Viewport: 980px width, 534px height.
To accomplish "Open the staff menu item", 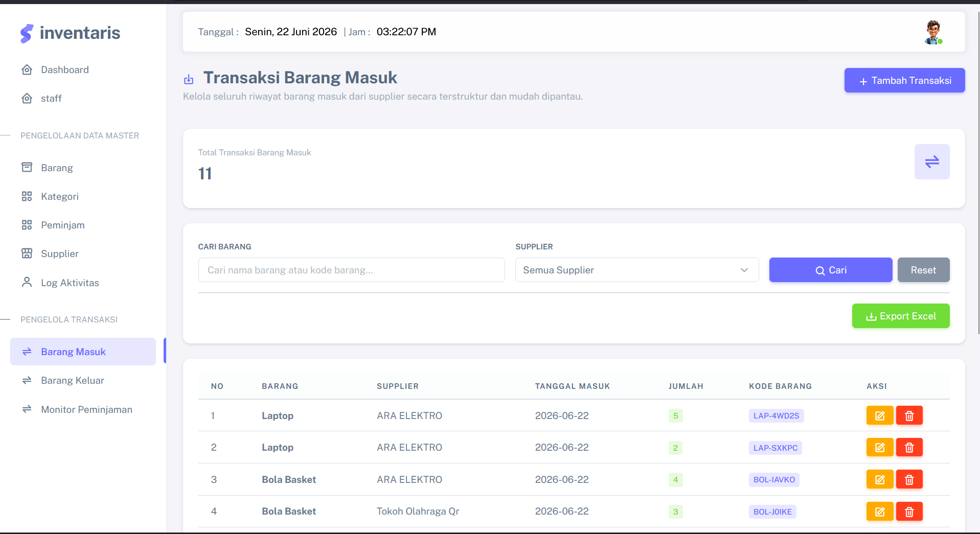I will [x=83, y=98].
